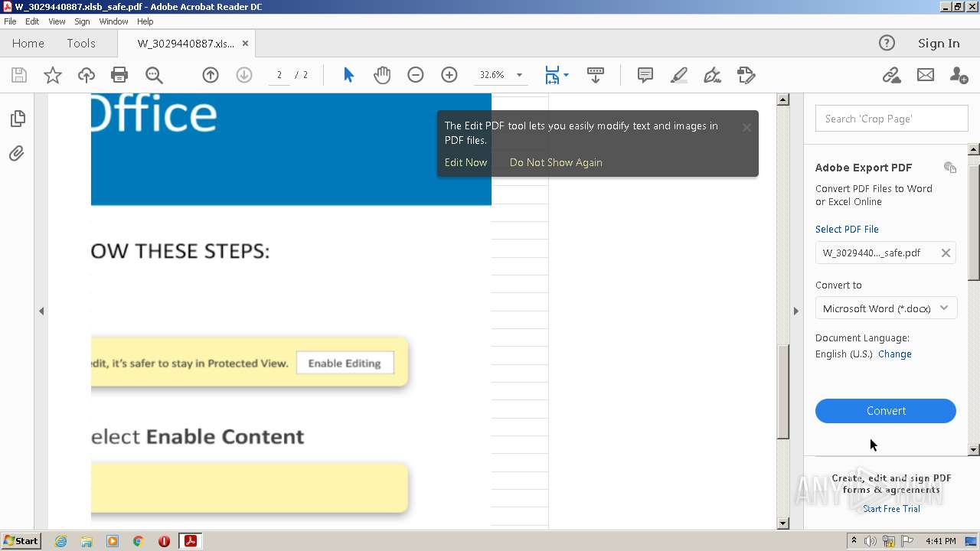Go to the next page with the down arrow
Viewport: 980px width, 551px height.
[x=244, y=75]
